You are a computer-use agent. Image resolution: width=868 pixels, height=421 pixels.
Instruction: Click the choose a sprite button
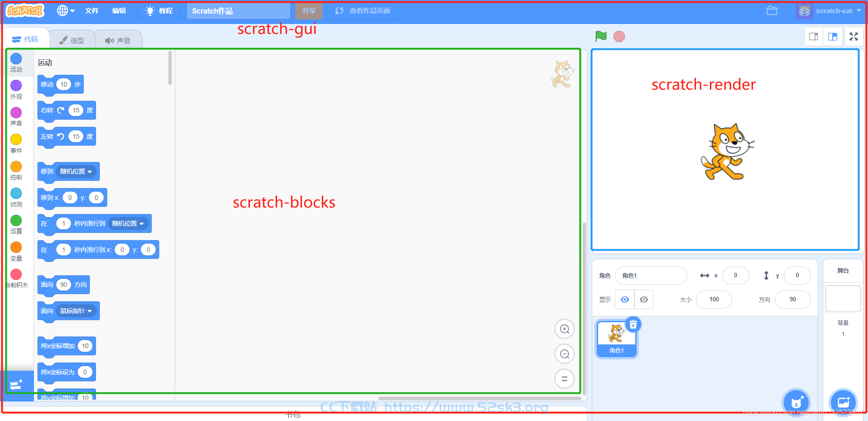(796, 402)
